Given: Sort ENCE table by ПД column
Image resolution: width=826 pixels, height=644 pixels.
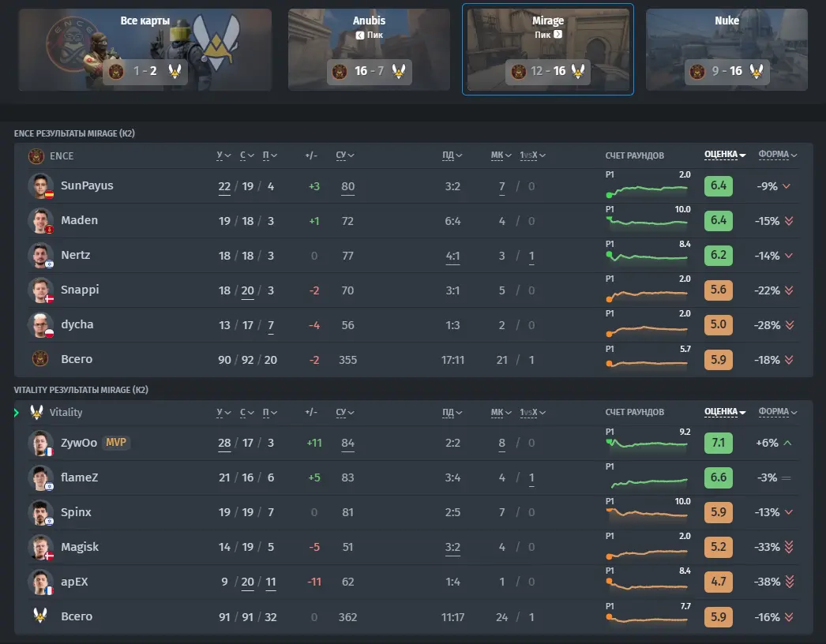Looking at the screenshot, I should pyautogui.click(x=452, y=155).
